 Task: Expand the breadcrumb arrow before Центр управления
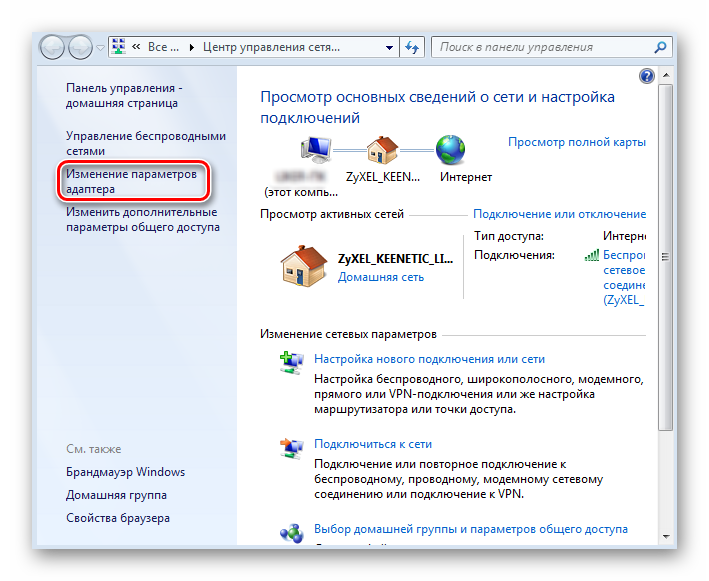click(192, 47)
